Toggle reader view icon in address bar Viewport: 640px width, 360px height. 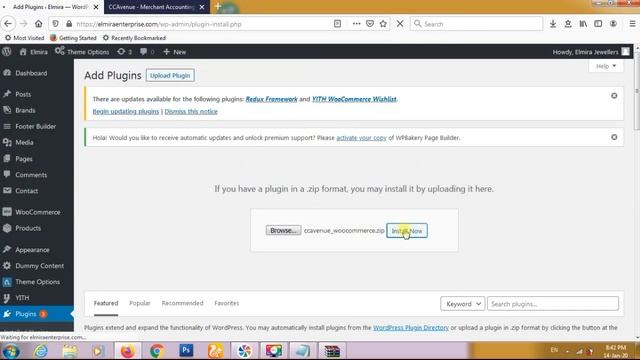337,24
